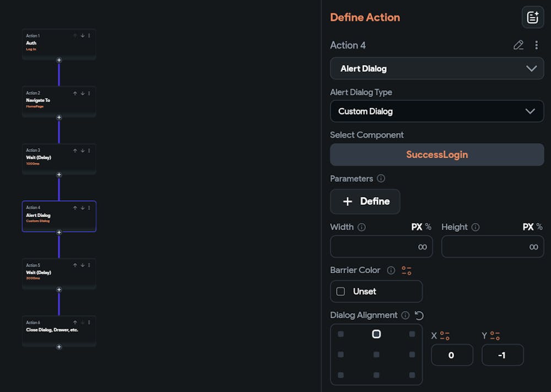
Task: Open the three-dot menu for Action 4 header
Action: pyautogui.click(x=536, y=45)
